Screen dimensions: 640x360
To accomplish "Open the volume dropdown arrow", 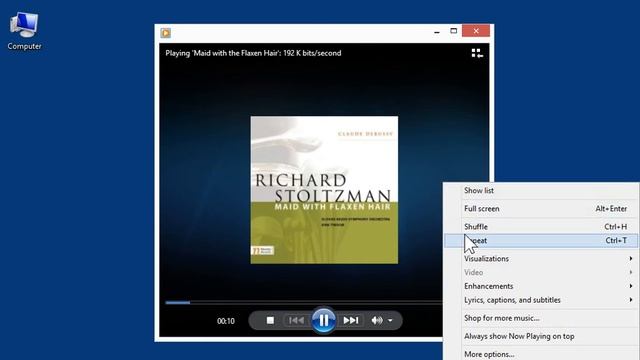I will coord(391,320).
